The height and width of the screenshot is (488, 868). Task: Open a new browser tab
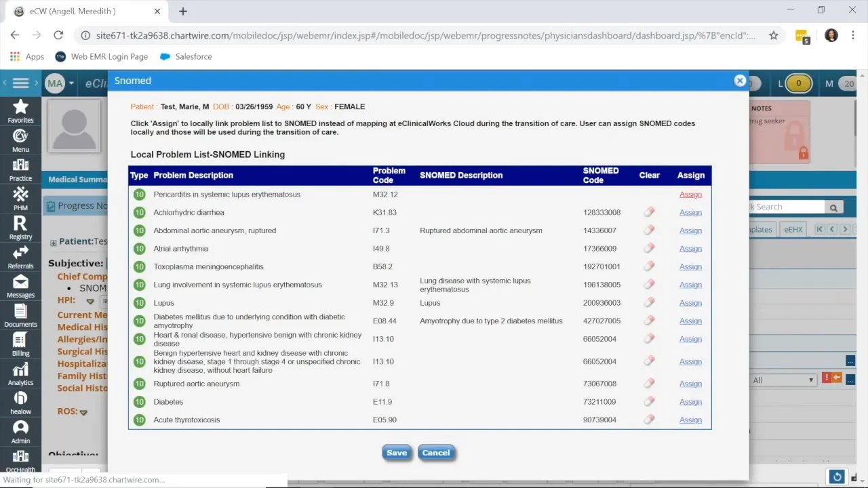(x=183, y=12)
